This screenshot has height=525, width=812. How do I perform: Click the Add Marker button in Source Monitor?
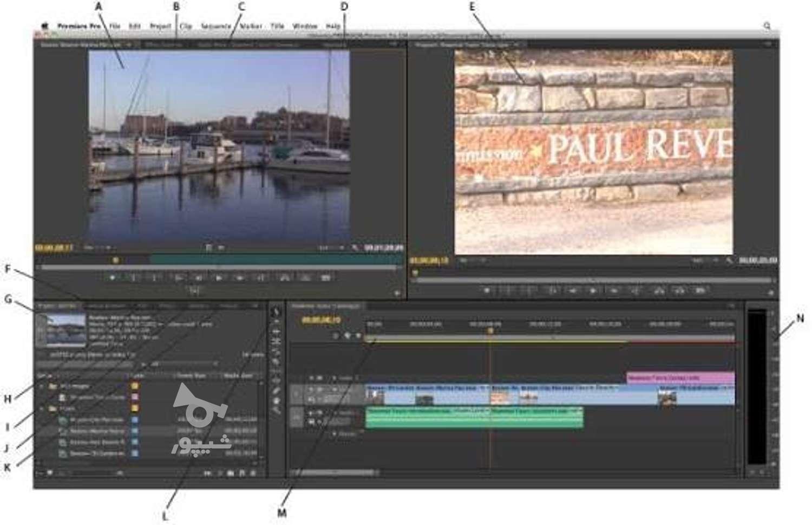pos(113,278)
